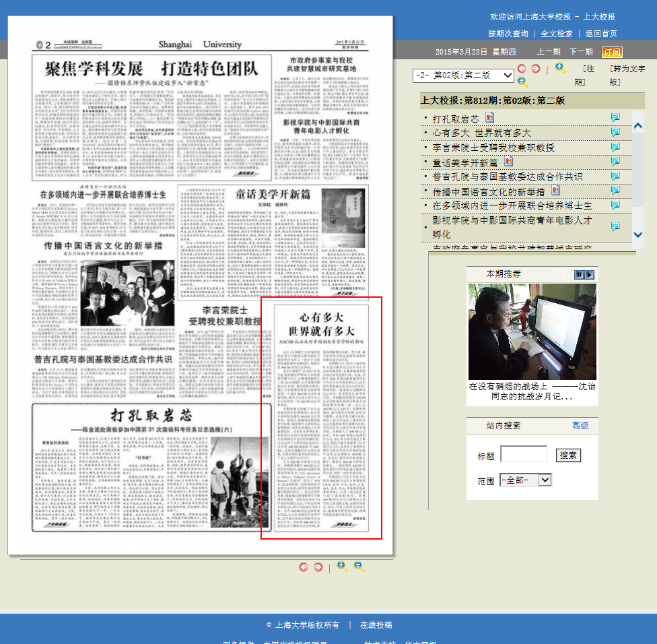The width and height of the screenshot is (657, 644).
Task: Open the 转为文字版 text version link
Action: [627, 75]
